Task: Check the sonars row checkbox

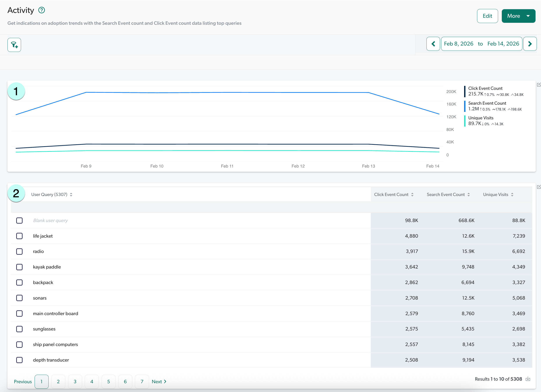Action: point(19,298)
